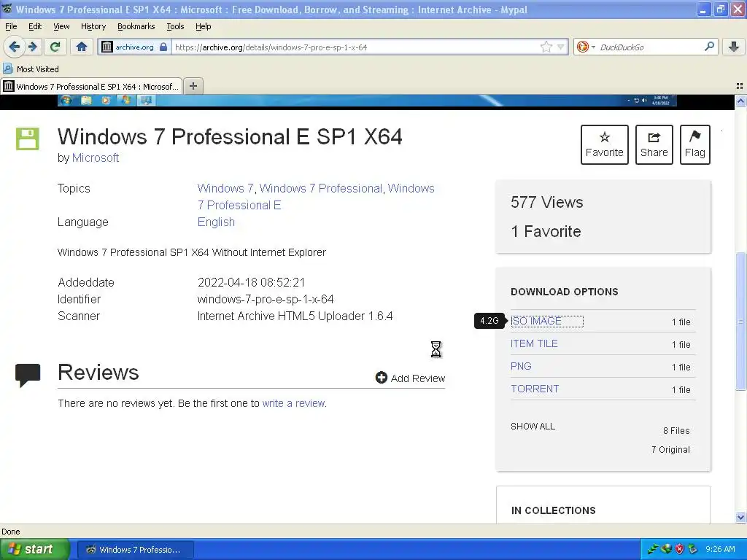Click the Reviews speech bubble icon
Image resolution: width=747 pixels, height=560 pixels.
coord(28,375)
